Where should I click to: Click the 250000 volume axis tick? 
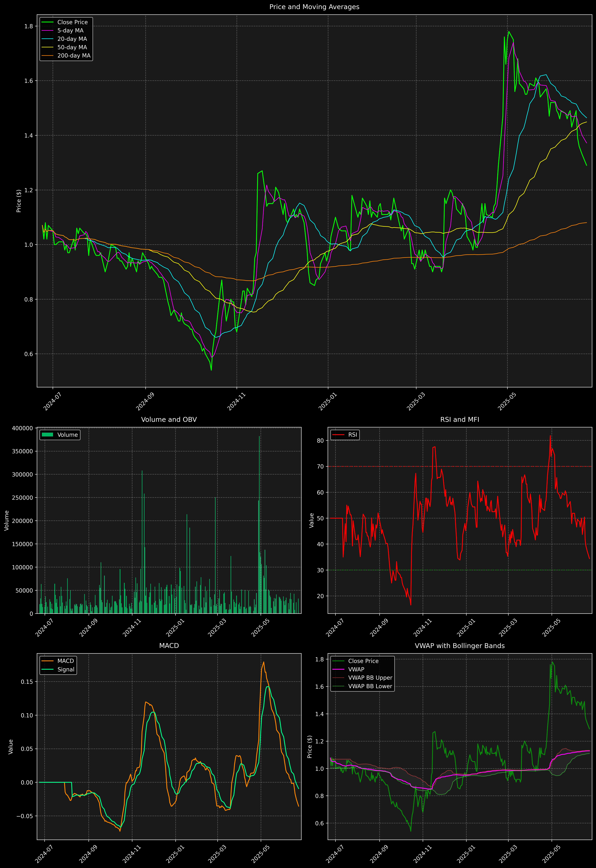pyautogui.click(x=22, y=498)
